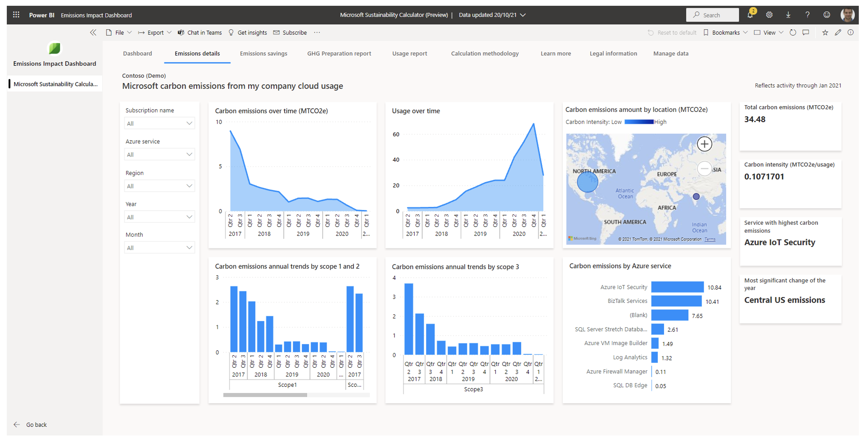Open notifications bell with badge
Viewport: 868px width, 445px height.
tap(750, 14)
